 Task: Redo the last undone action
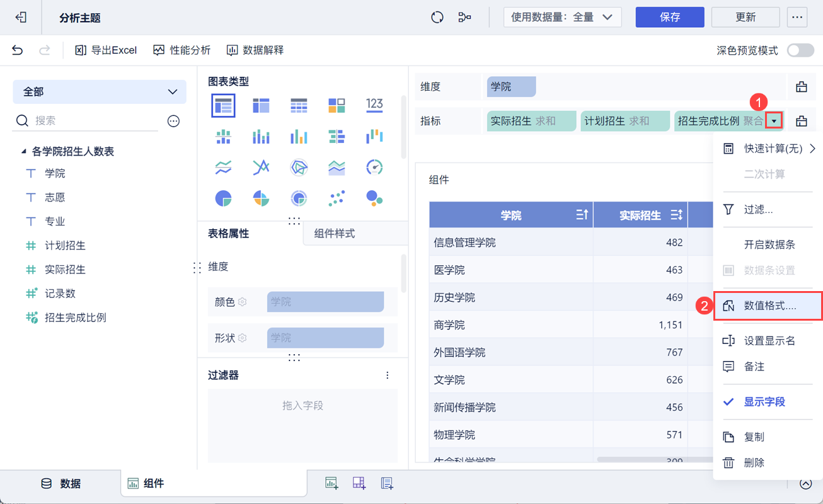pos(45,50)
